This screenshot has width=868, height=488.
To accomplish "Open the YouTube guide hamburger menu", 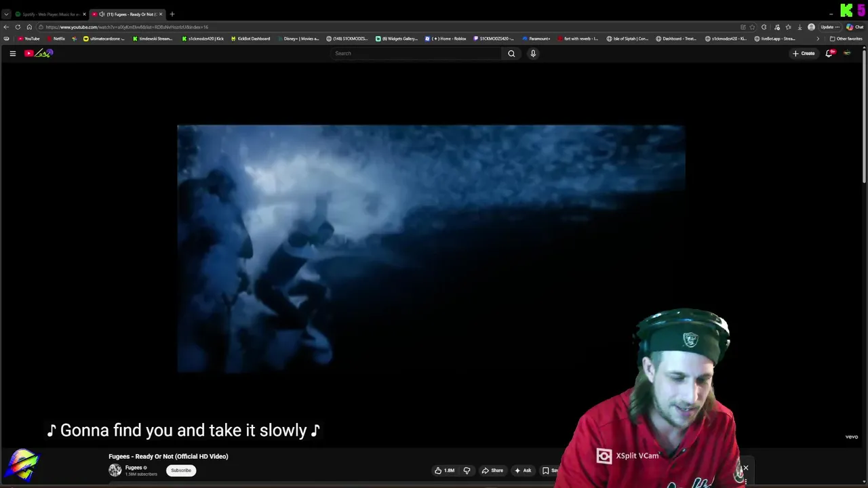I will pos(12,54).
